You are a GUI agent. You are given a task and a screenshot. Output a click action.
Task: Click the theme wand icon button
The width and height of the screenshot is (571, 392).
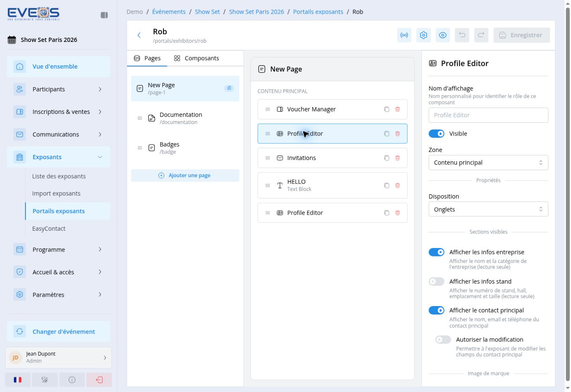[45, 380]
